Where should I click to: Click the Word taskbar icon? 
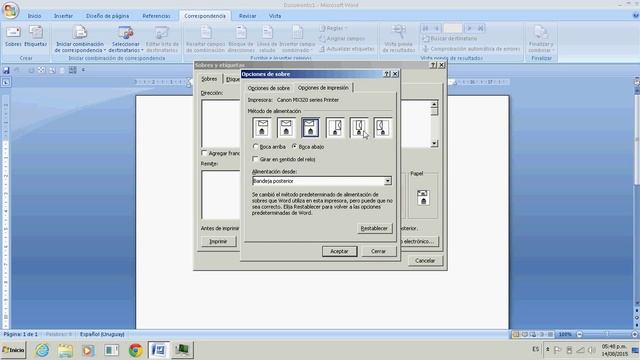pos(158,350)
